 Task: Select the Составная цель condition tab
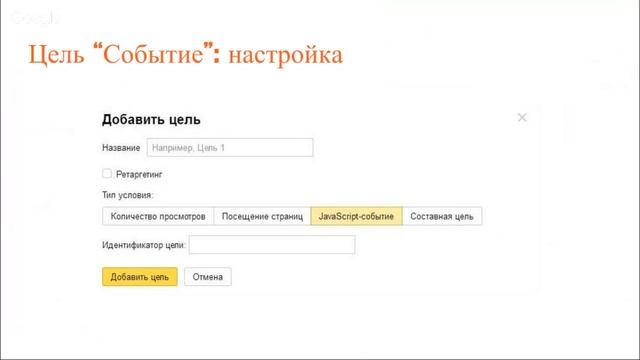(442, 216)
